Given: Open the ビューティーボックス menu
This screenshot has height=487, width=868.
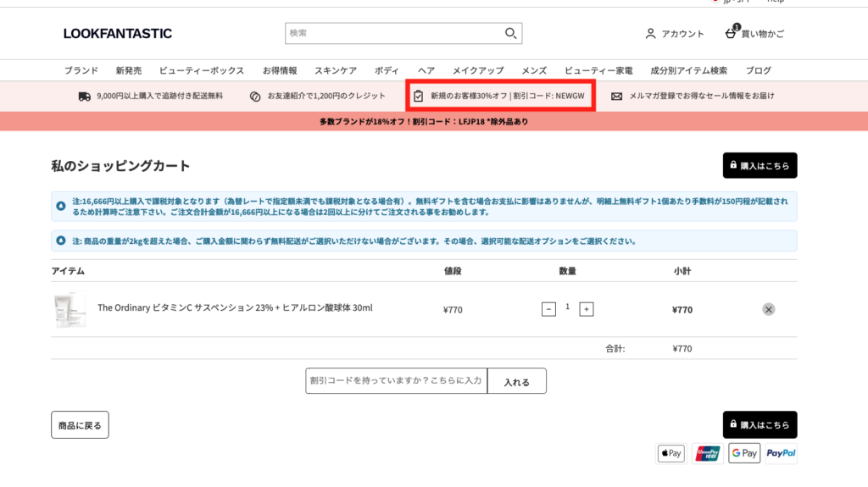Looking at the screenshot, I should tap(202, 70).
